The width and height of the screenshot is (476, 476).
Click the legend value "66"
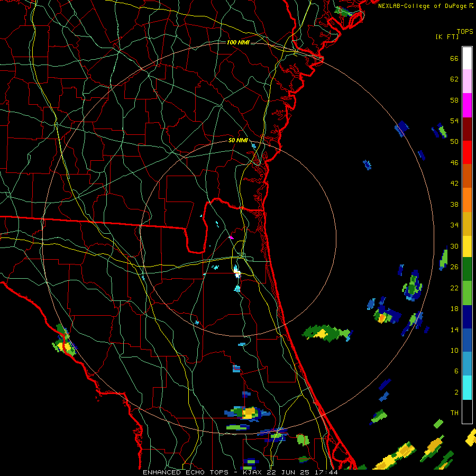pyautogui.click(x=454, y=59)
